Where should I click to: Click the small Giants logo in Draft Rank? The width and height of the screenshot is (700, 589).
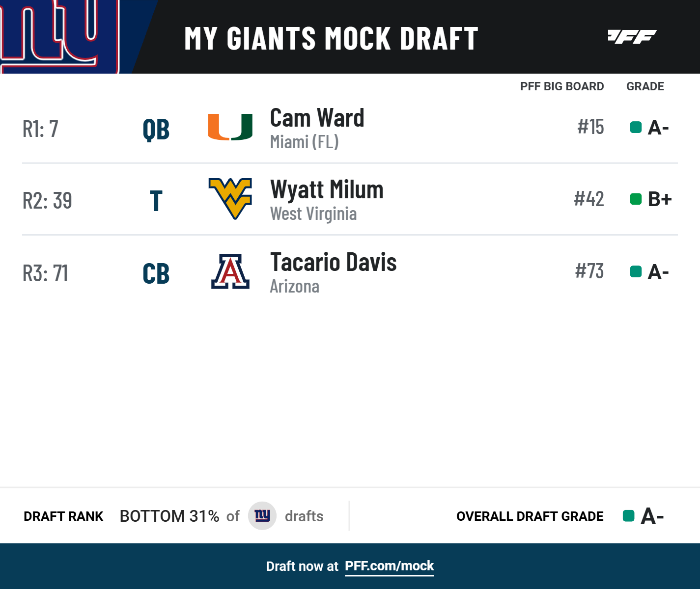click(262, 516)
